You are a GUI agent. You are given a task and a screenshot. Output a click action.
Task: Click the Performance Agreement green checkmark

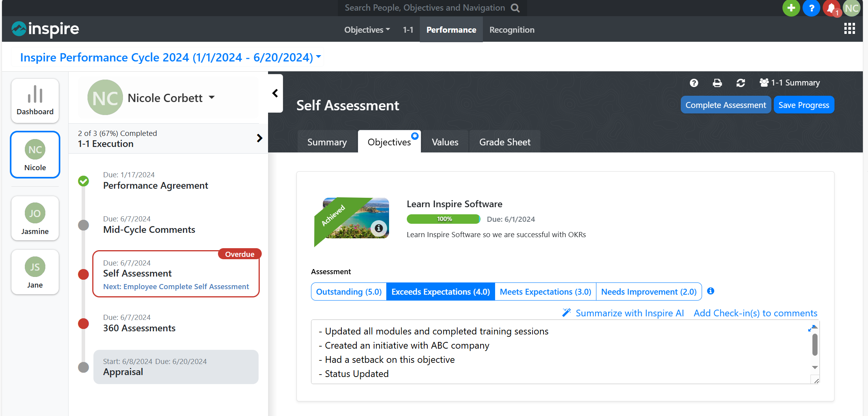coord(84,181)
